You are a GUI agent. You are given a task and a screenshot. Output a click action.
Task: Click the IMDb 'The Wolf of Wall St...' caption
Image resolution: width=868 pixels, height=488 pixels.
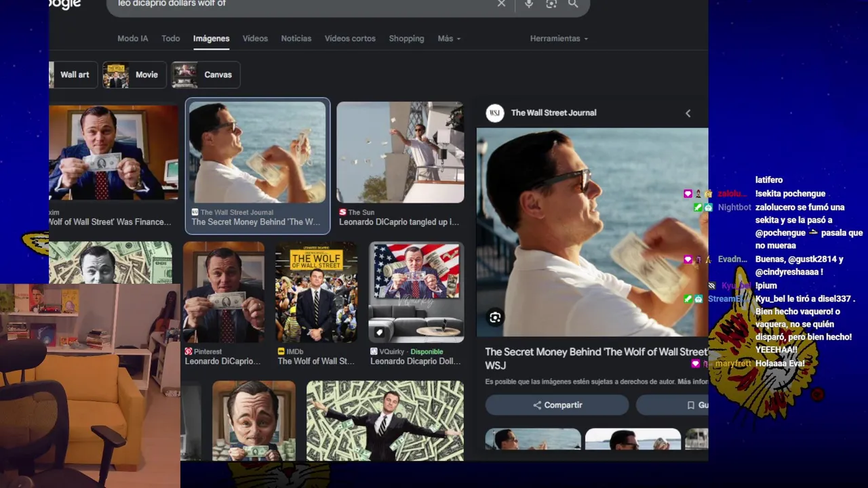tap(316, 361)
